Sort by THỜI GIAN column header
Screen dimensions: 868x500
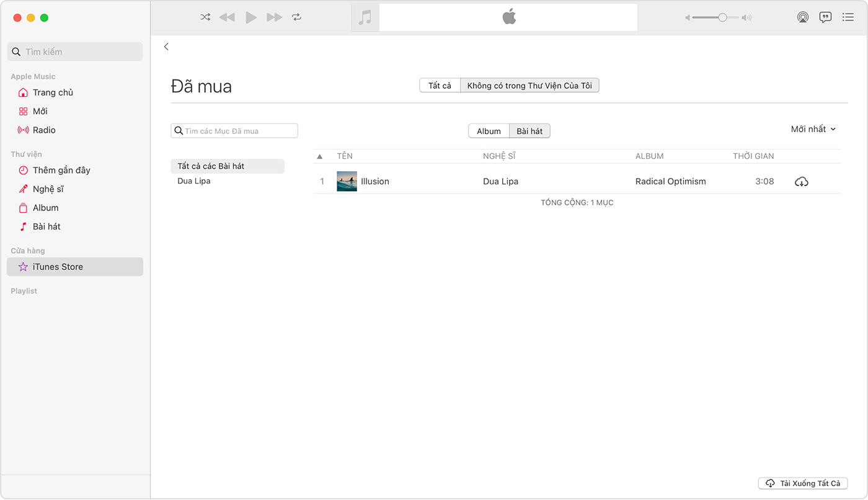coord(753,156)
